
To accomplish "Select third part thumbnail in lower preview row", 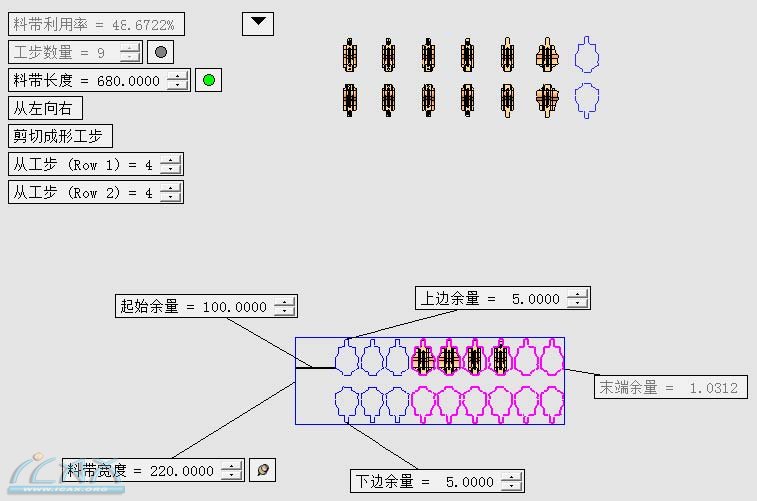I will click(x=428, y=100).
